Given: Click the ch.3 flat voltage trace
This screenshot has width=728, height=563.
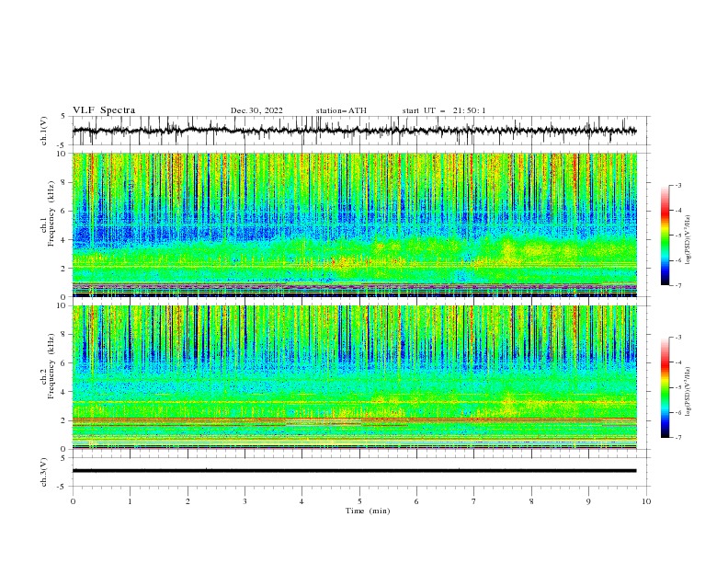Looking at the screenshot, I should [354, 471].
